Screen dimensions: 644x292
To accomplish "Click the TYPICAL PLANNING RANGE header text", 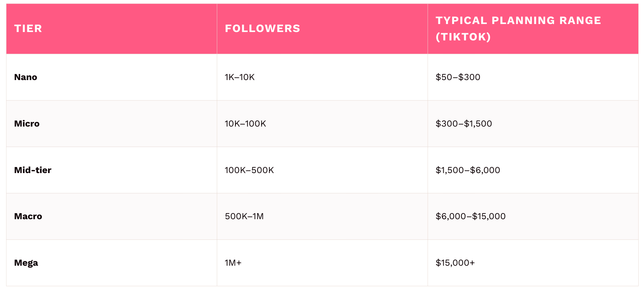I will click(518, 21).
